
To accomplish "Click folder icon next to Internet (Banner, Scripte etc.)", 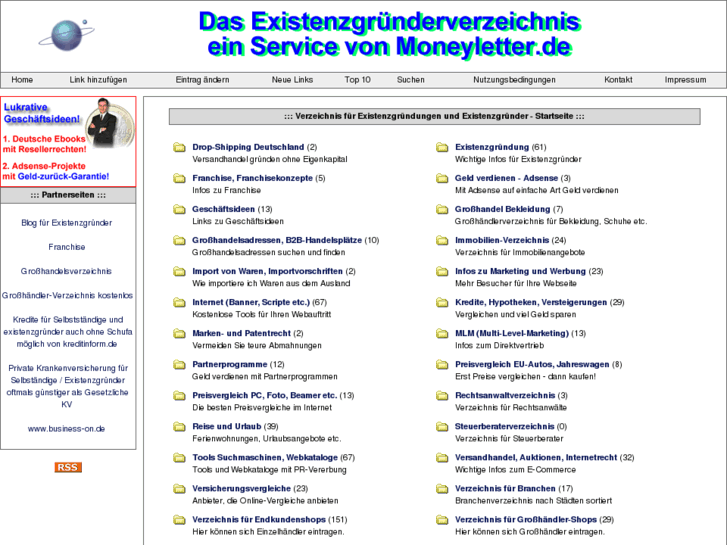I will pyautogui.click(x=179, y=303).
